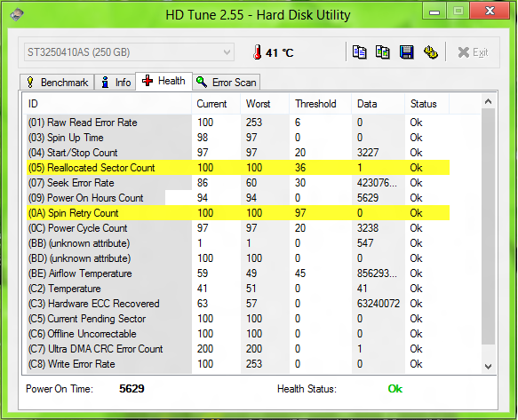
Task: Select the (C6) Offline Uncorrectable row
Action: 238,334
